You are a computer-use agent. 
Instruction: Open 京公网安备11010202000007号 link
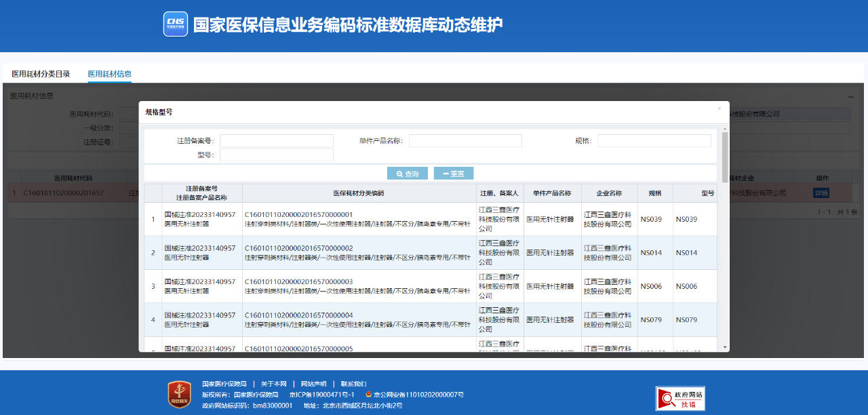click(x=418, y=395)
